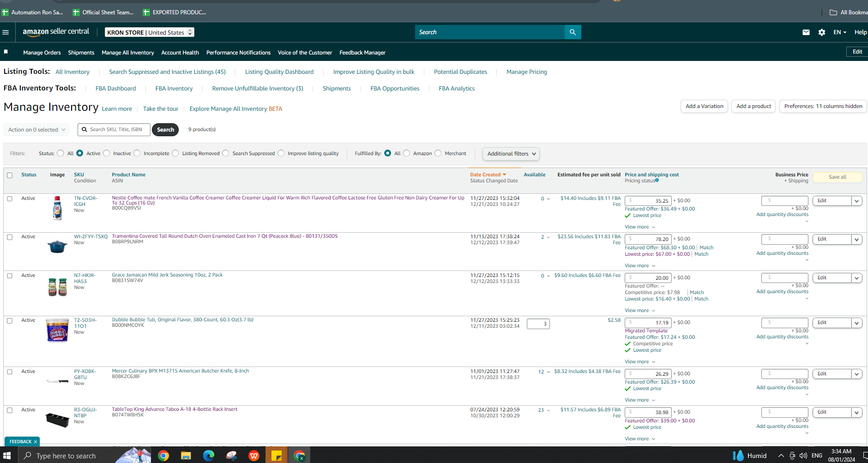Open the KRON STORE marketplace switcher
This screenshot has height=463, width=868.
tap(150, 32)
